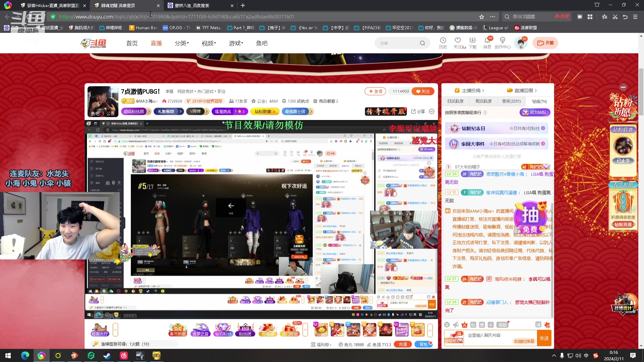Expand arrow next to 任务大厅

(115, 330)
